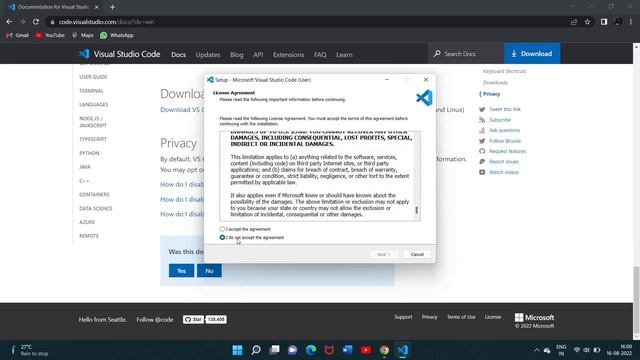Open the Docs navigation item

[x=178, y=55]
